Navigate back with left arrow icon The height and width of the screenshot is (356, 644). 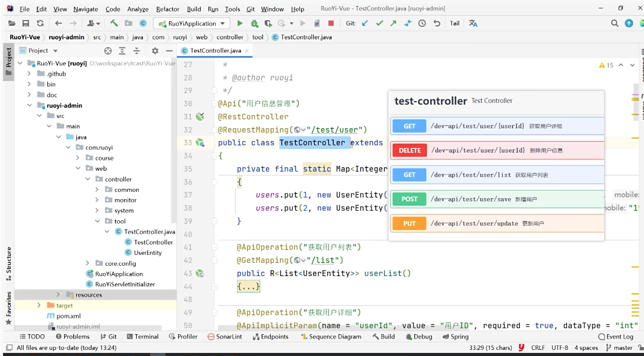58,24
